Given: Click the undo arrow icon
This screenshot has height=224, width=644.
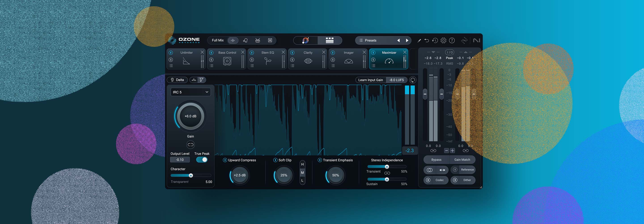Looking at the screenshot, I should click(x=427, y=40).
